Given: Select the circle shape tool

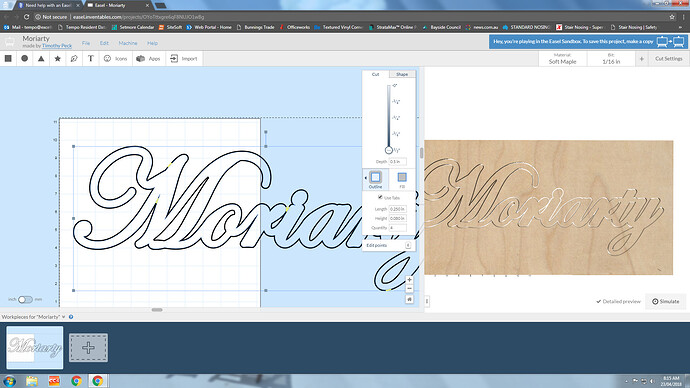Looking at the screenshot, I should pyautogui.click(x=25, y=59).
